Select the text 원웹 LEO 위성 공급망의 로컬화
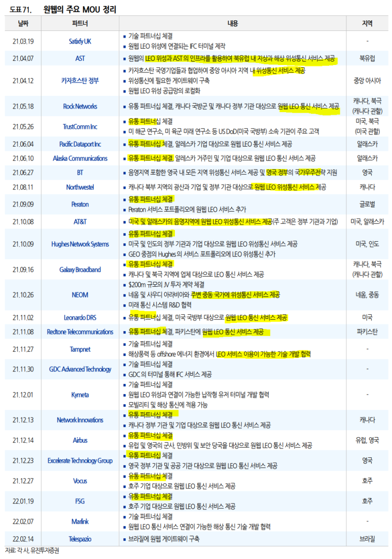 pos(164,91)
